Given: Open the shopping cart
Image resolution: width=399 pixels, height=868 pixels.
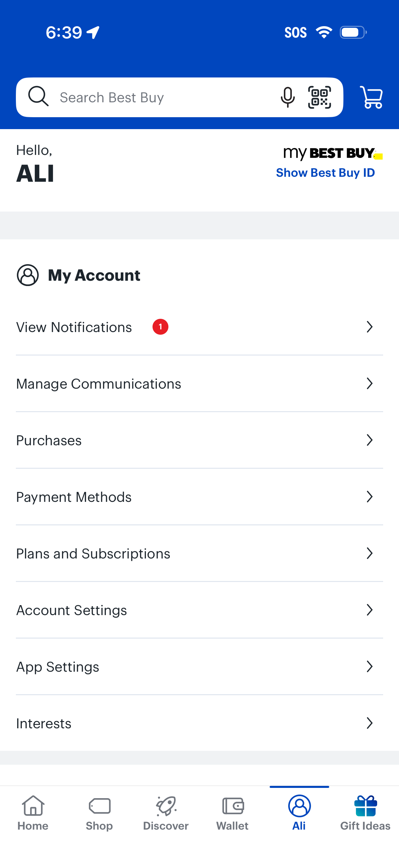Looking at the screenshot, I should (x=371, y=97).
